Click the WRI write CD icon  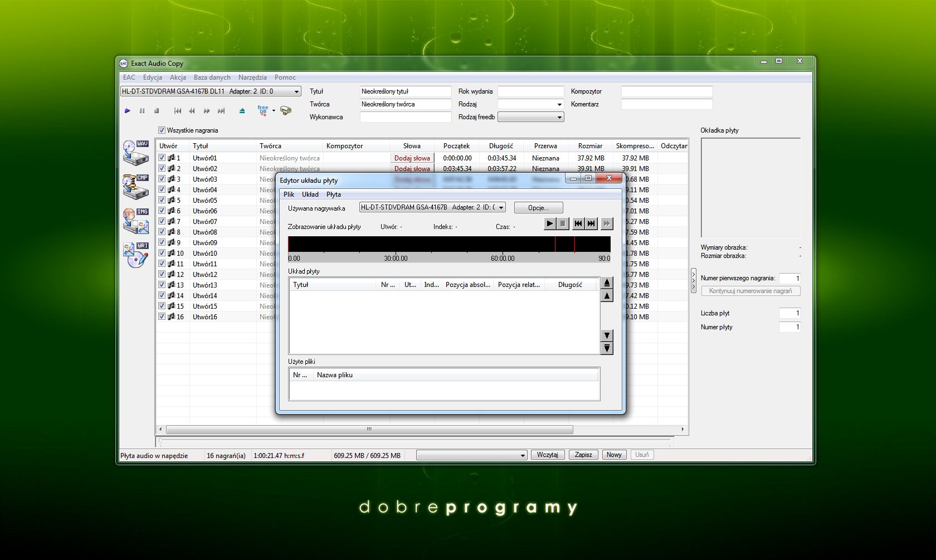pos(135,254)
